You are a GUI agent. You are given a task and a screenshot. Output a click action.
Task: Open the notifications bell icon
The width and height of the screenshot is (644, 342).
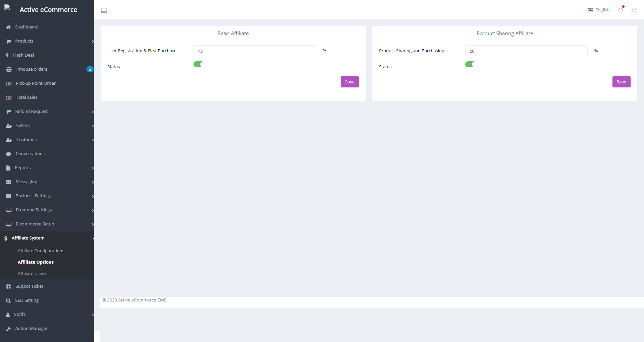point(621,10)
